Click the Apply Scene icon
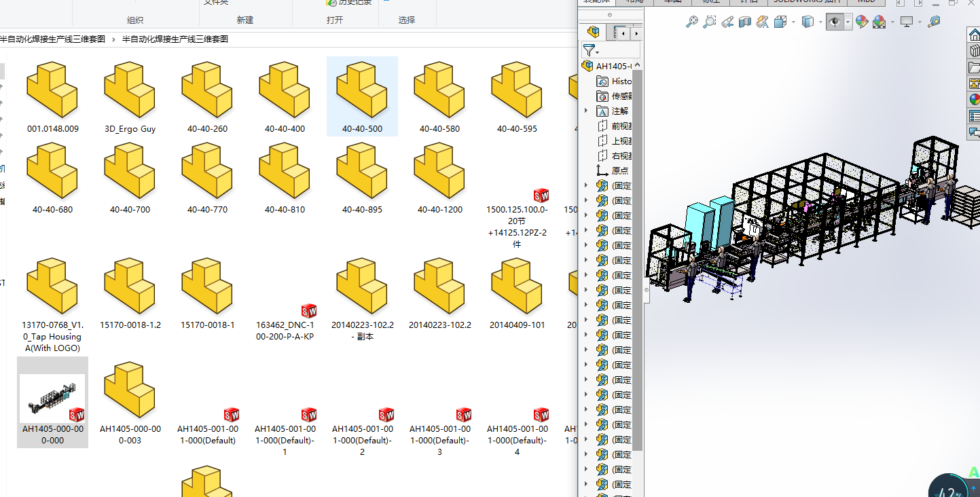The height and width of the screenshot is (497, 980). (x=879, y=22)
